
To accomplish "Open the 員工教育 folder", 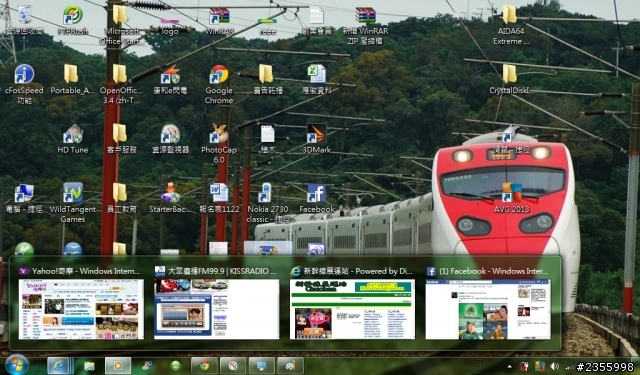I will (x=120, y=193).
